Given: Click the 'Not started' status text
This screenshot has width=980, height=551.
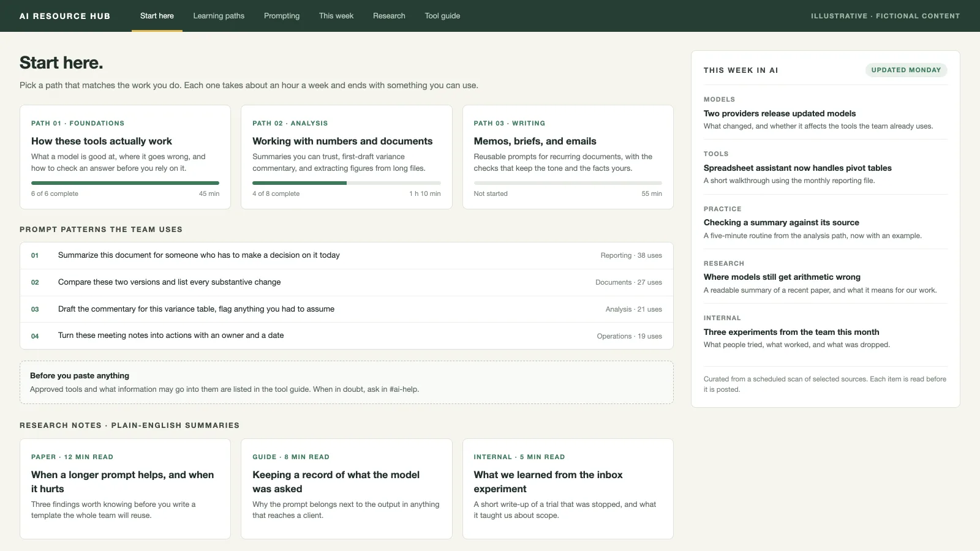Looking at the screenshot, I should pyautogui.click(x=491, y=193).
